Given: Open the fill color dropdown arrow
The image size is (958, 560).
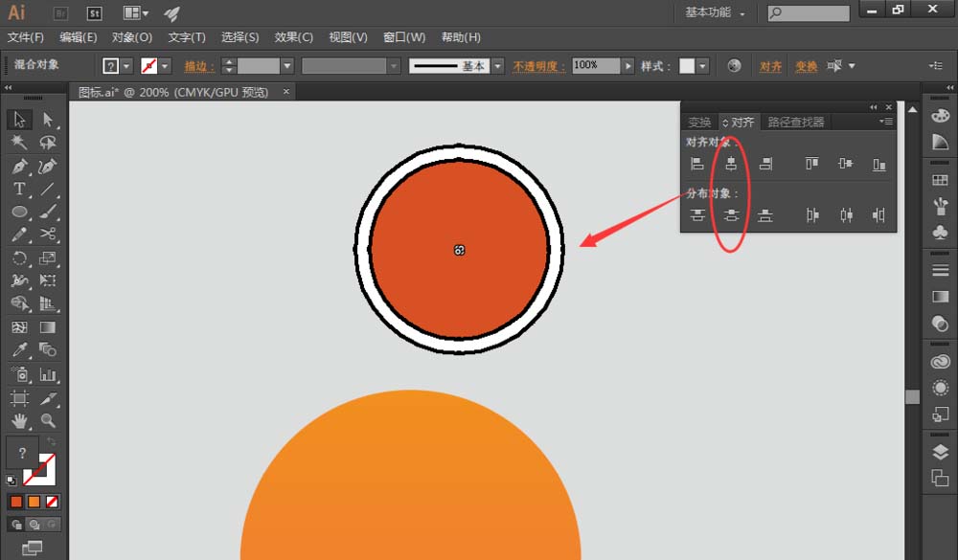Looking at the screenshot, I should tap(126, 66).
